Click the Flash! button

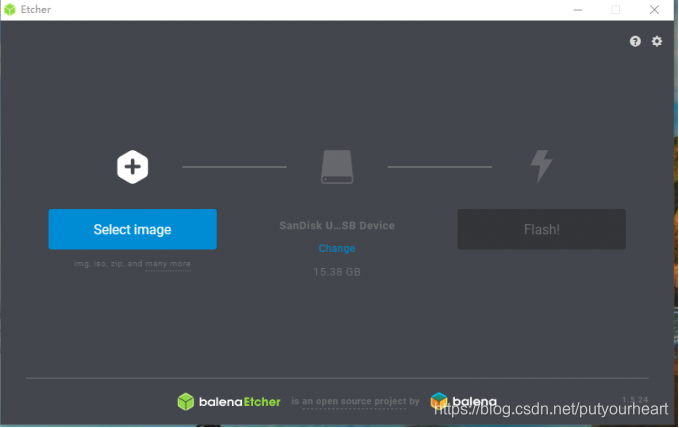click(541, 229)
